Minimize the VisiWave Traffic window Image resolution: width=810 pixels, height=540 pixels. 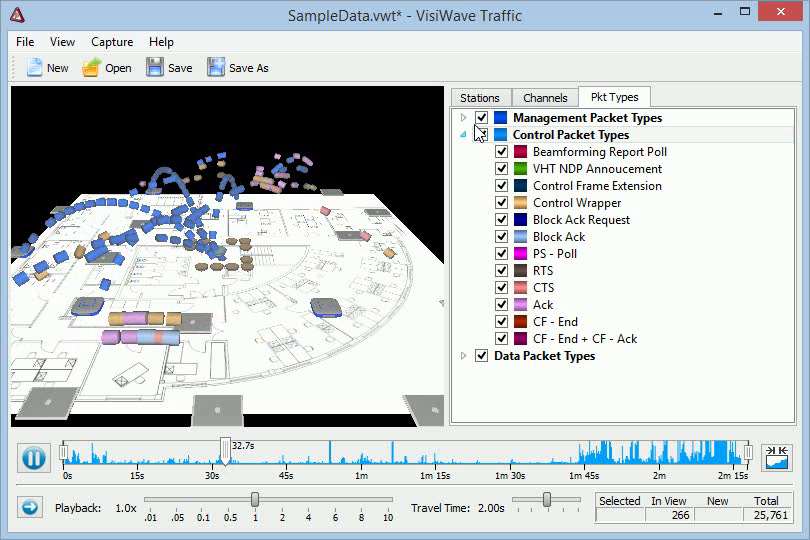click(718, 12)
